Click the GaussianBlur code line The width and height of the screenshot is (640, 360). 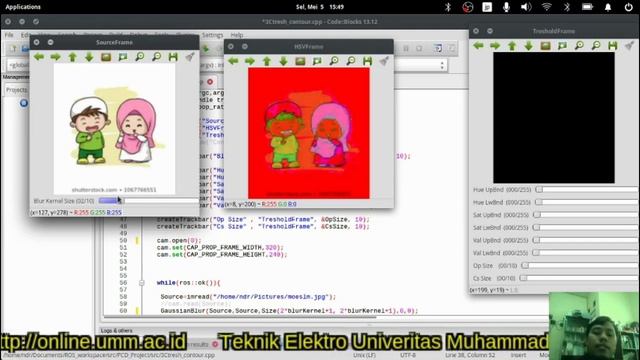(x=289, y=311)
